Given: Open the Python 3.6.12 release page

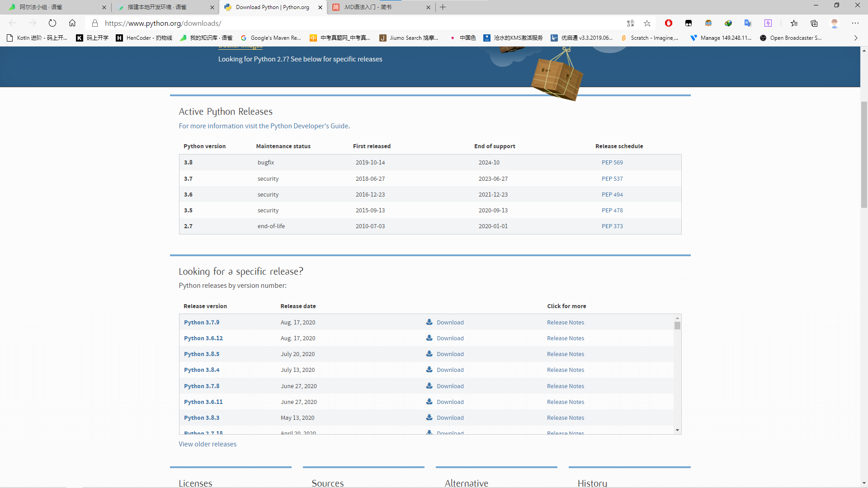Looking at the screenshot, I should (x=203, y=338).
